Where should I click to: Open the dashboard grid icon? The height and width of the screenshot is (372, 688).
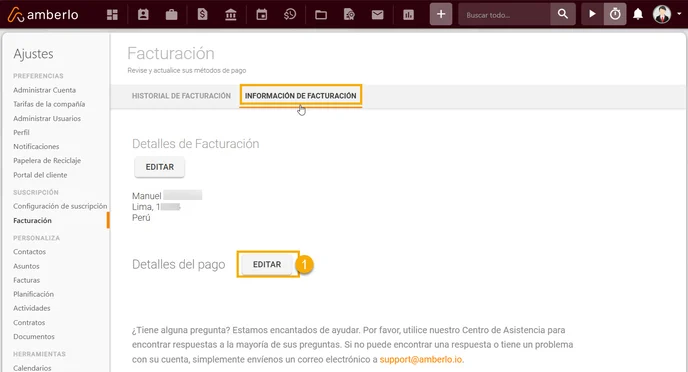112,14
